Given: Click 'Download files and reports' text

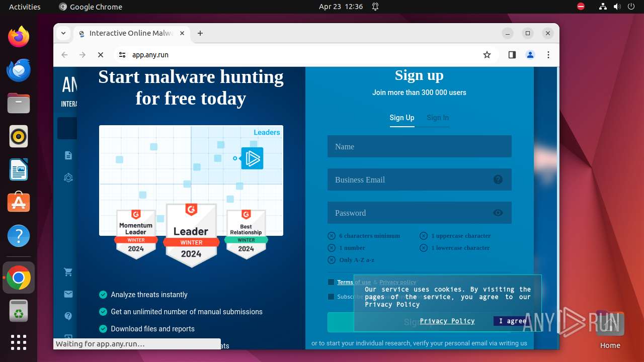Looking at the screenshot, I should (152, 329).
